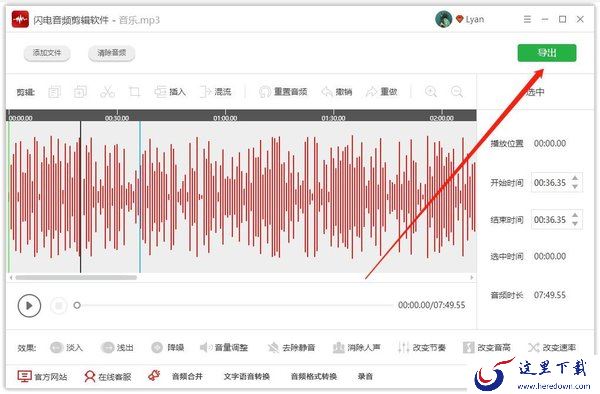
Task: Click 重置音频 reset audio
Action: [283, 92]
